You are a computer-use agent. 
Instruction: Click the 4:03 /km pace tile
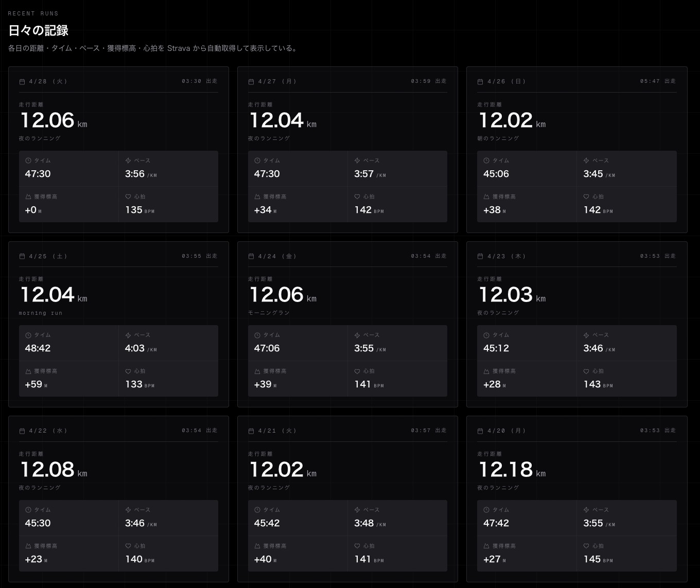(x=168, y=343)
